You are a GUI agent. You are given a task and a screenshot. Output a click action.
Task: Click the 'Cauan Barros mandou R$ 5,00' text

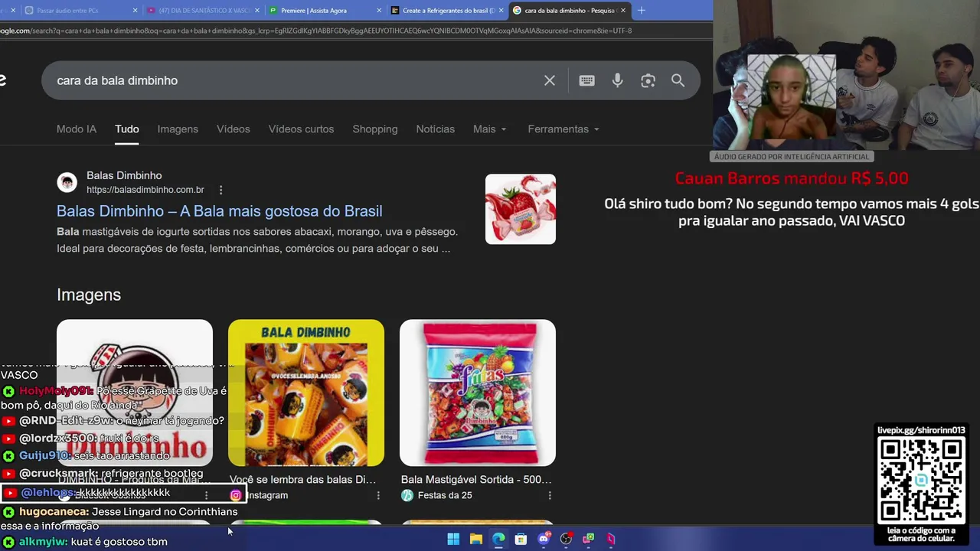(x=792, y=178)
